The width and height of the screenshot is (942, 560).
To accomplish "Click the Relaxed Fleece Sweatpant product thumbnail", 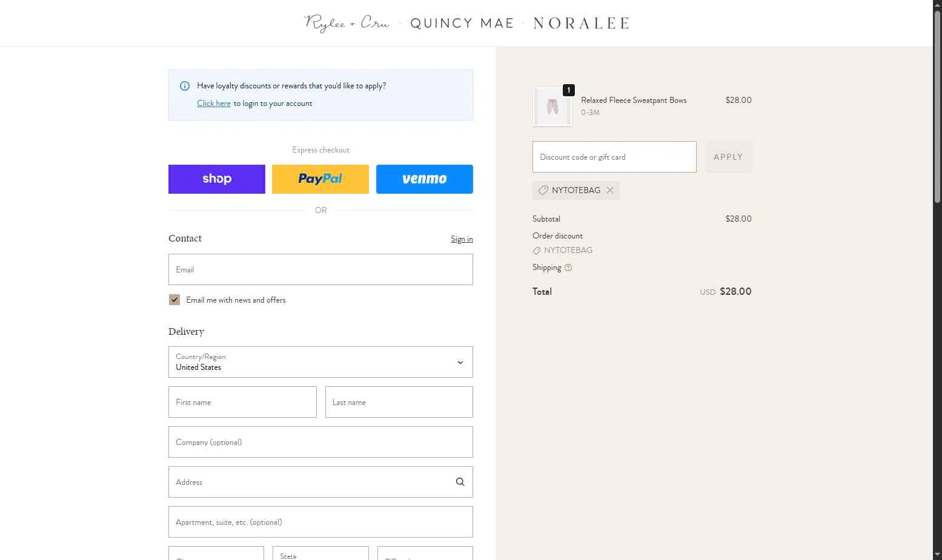I will coord(552,107).
